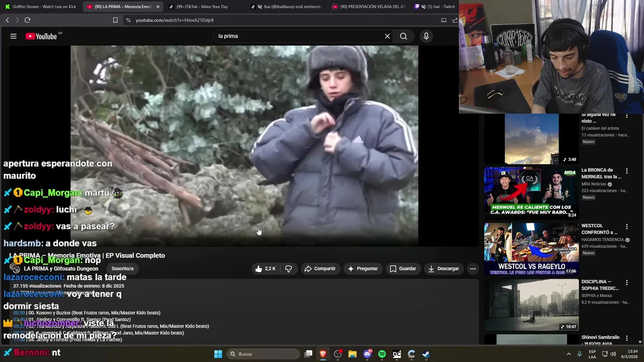Open Brave browser in taskbar
Viewport: 644px width, 362px height.
click(323, 354)
